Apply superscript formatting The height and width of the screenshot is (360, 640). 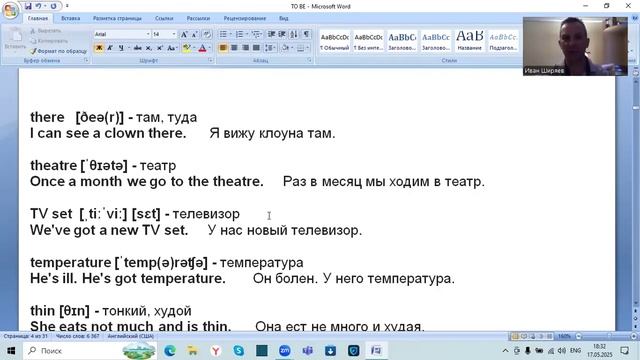click(160, 48)
